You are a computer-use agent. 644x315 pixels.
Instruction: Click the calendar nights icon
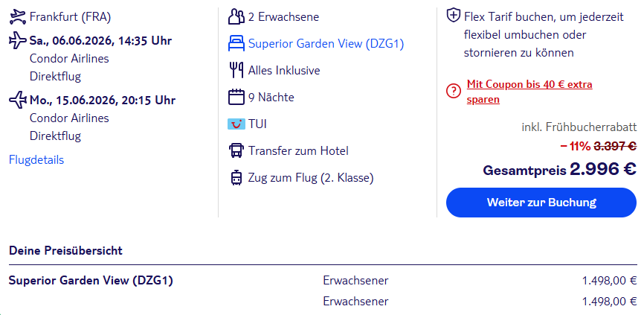click(x=236, y=97)
